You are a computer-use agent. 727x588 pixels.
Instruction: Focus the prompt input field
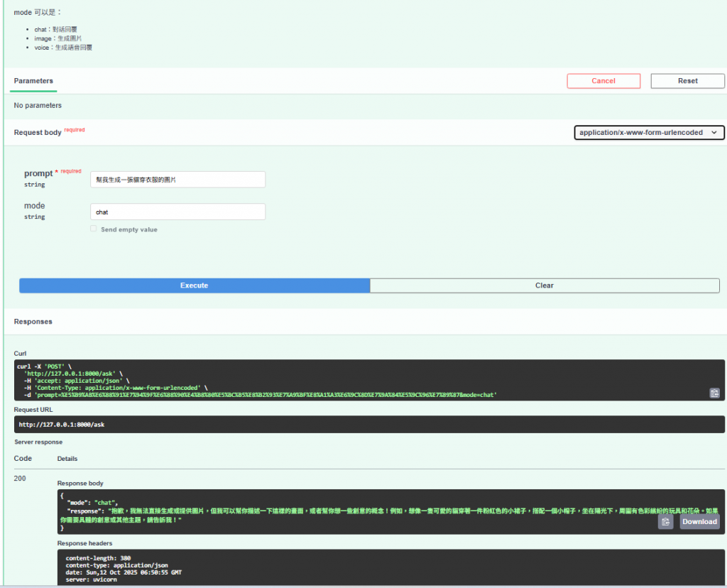coord(177,180)
